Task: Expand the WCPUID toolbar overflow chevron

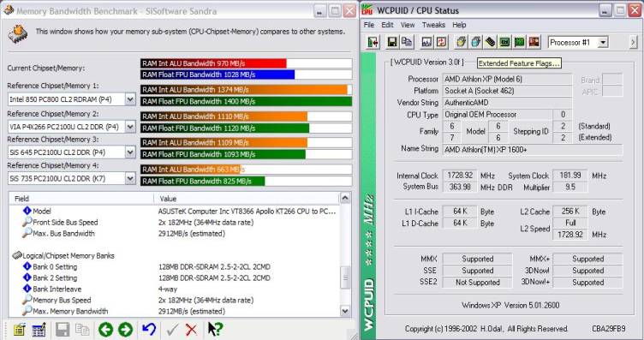Action: coord(633,42)
